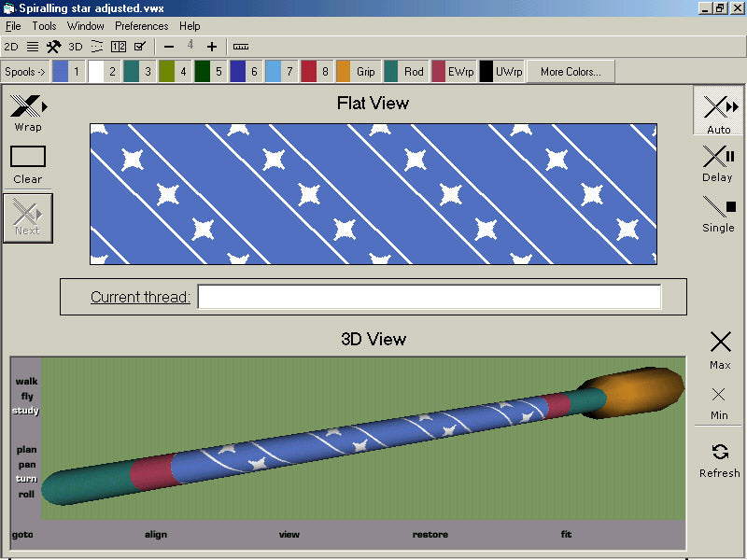The image size is (747, 560).
Task: Click the More Colors button
Action: coord(570,72)
